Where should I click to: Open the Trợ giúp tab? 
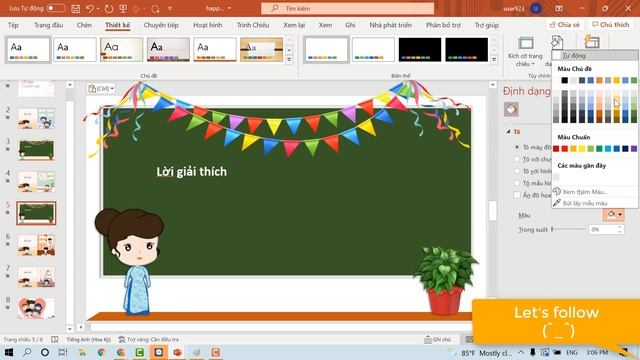487,25
